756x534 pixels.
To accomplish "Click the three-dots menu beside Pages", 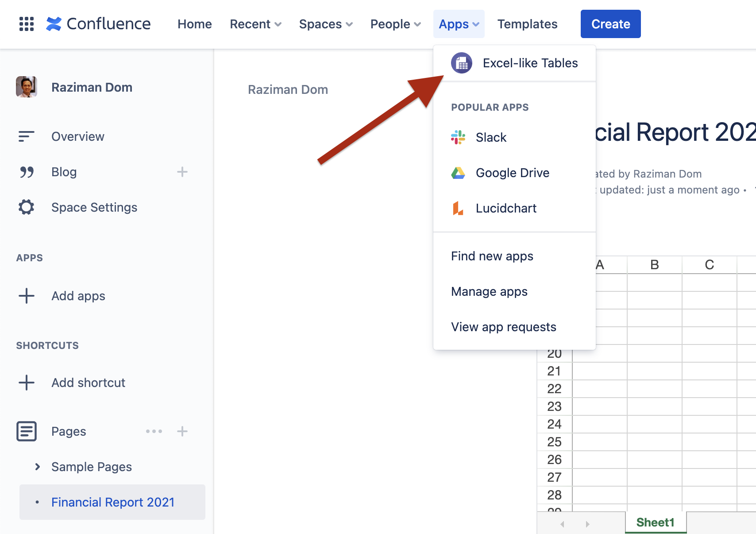I will click(x=154, y=431).
